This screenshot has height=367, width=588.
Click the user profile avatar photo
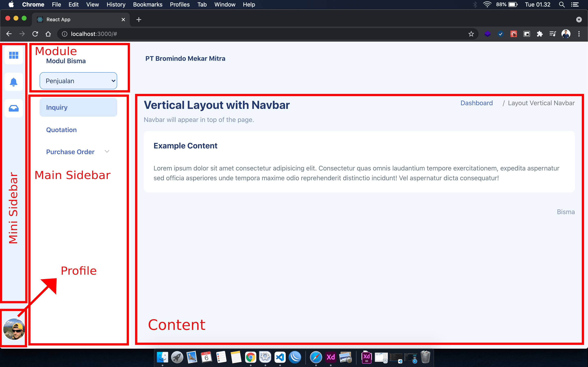(x=14, y=329)
